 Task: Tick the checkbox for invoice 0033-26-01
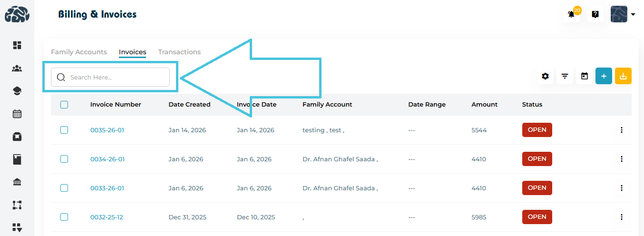(64, 188)
